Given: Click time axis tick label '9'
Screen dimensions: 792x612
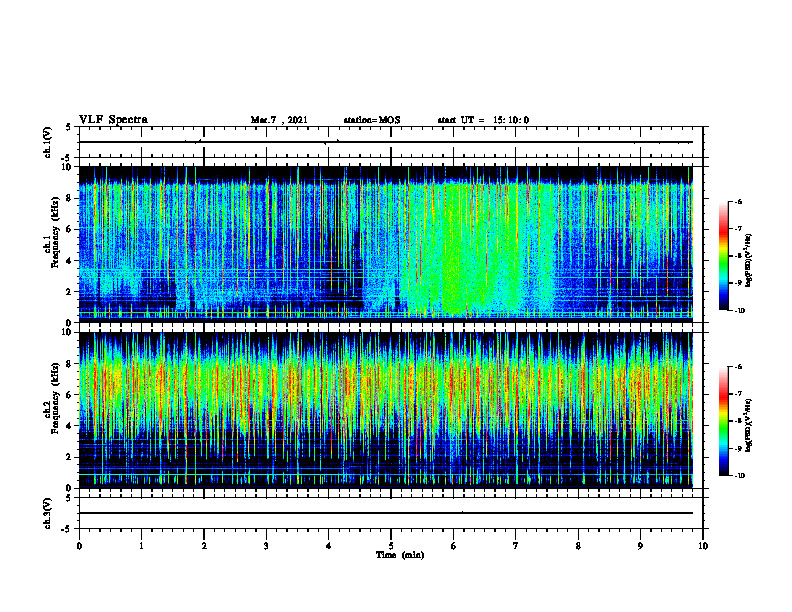Looking at the screenshot, I should tap(640, 546).
